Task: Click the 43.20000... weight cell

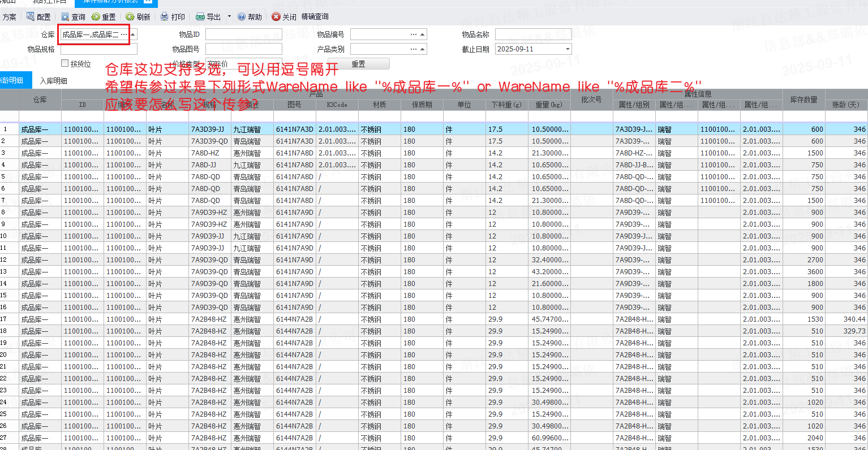Action: click(x=549, y=272)
